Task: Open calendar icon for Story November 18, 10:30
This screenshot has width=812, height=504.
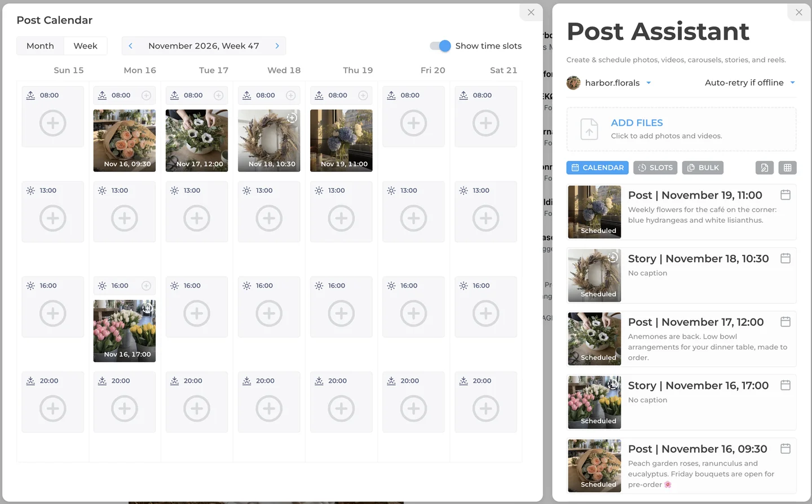Action: coord(785,258)
